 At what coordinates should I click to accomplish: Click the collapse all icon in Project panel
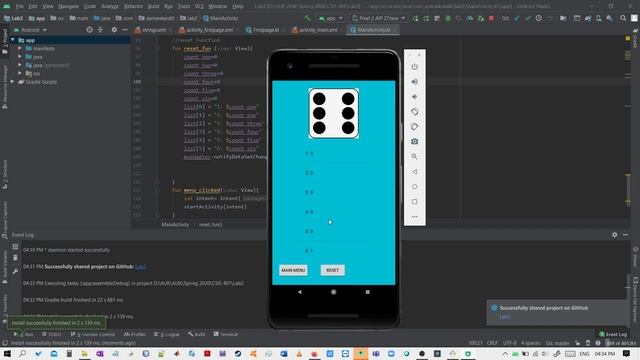click(x=100, y=30)
